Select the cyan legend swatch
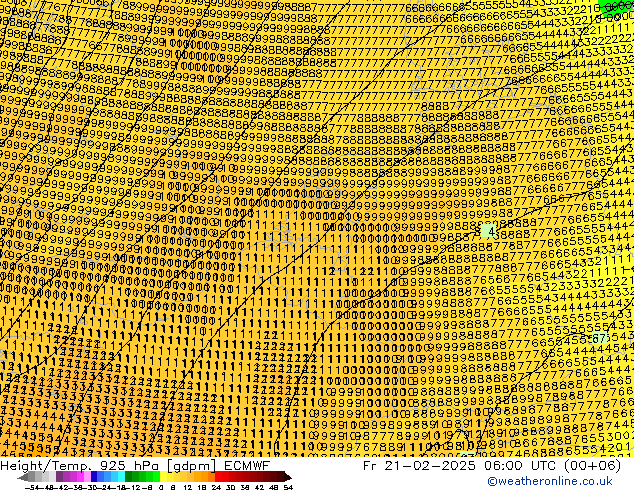 (121, 477)
